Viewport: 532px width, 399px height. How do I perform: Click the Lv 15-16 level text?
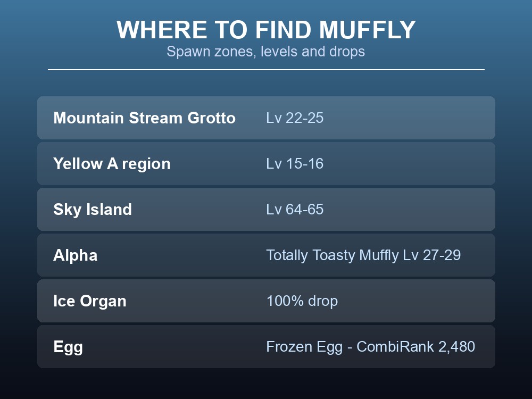(295, 163)
